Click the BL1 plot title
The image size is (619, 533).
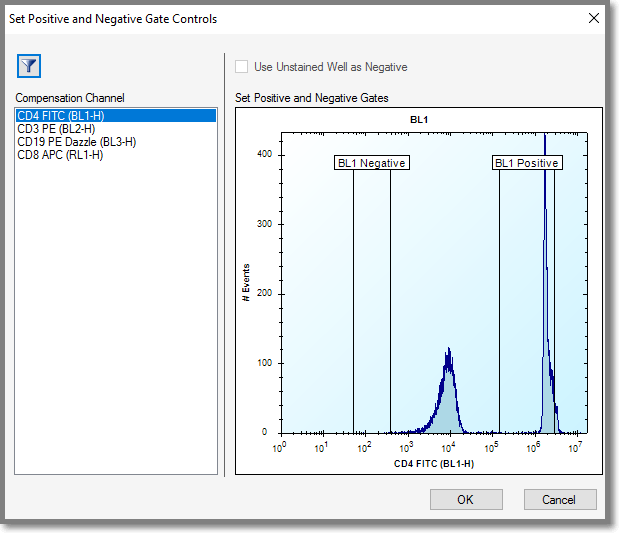point(419,119)
